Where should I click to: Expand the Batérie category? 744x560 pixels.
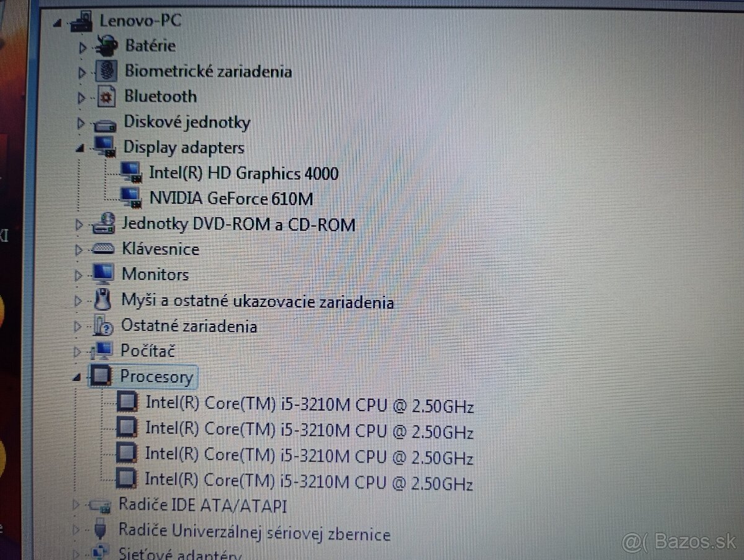83,47
